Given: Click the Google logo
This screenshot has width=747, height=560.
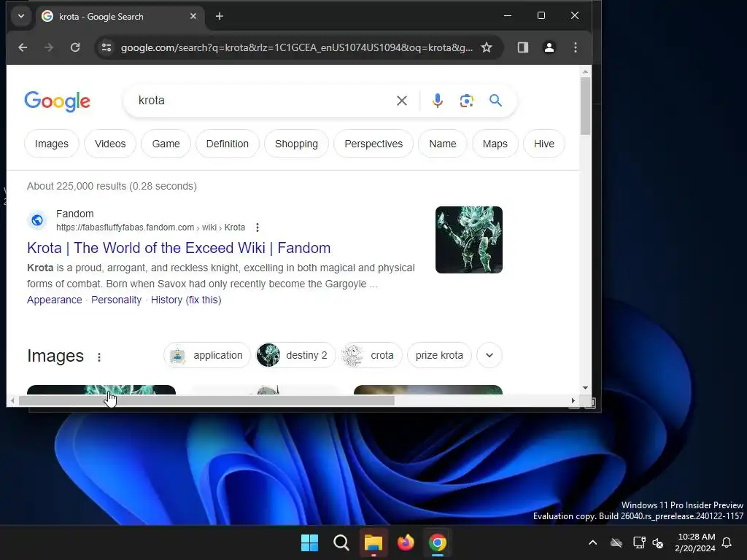Looking at the screenshot, I should pos(57,101).
